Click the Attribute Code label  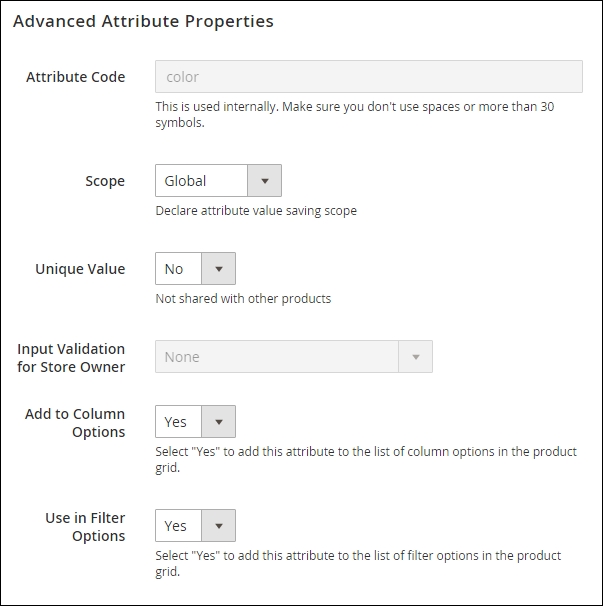pos(75,77)
